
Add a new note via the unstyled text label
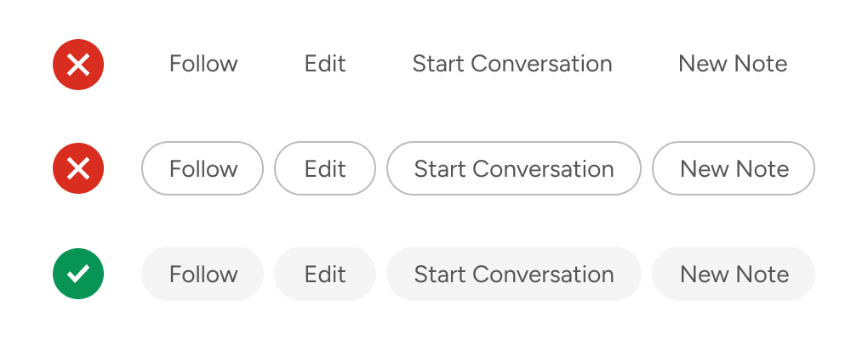(733, 64)
